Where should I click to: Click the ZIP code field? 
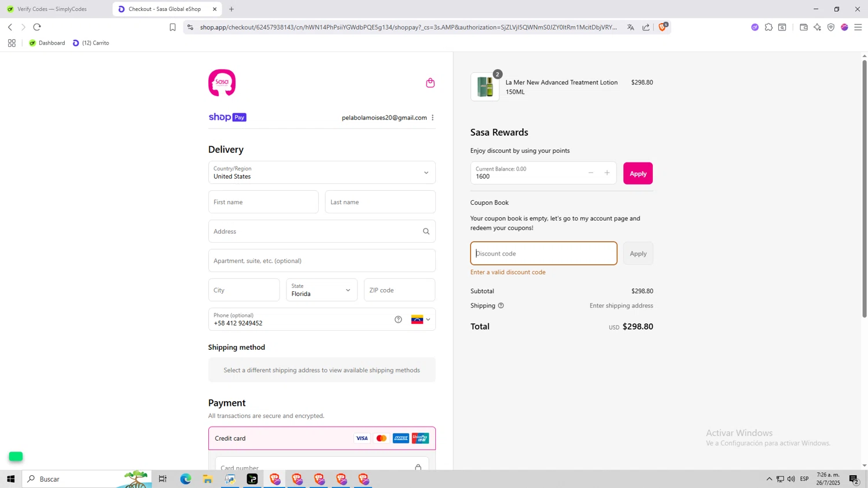point(399,290)
